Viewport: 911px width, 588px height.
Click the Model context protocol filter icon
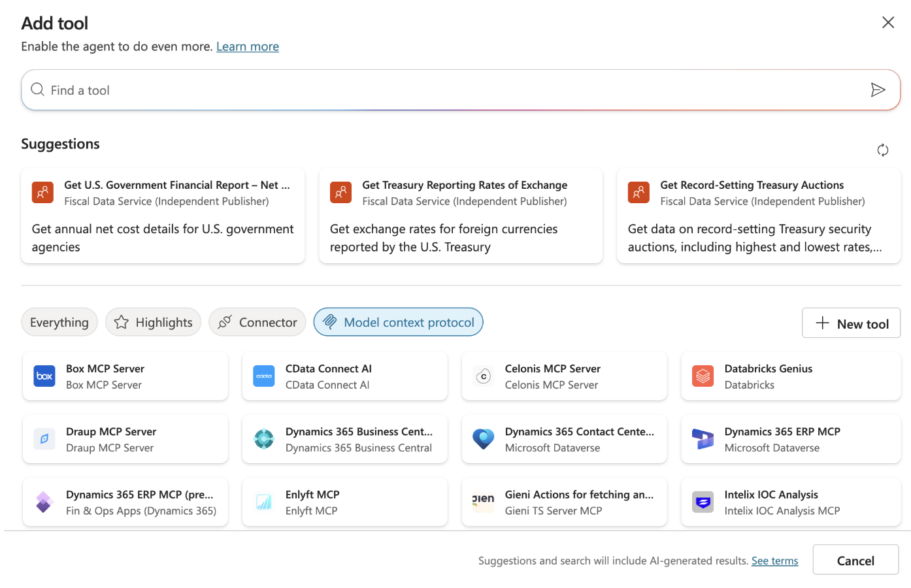click(330, 322)
